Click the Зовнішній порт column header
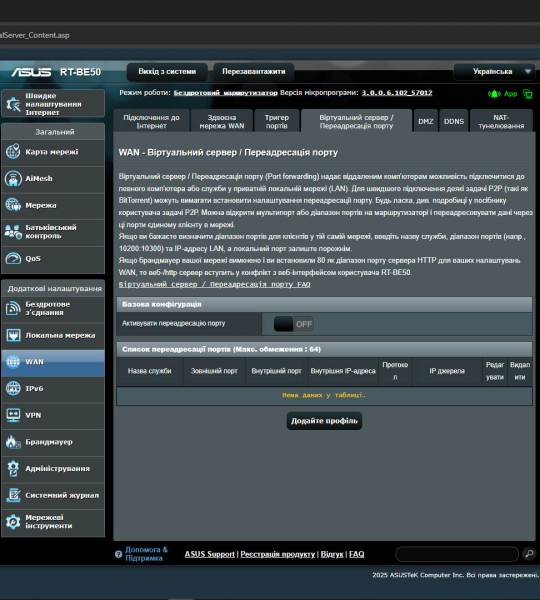 (x=214, y=371)
